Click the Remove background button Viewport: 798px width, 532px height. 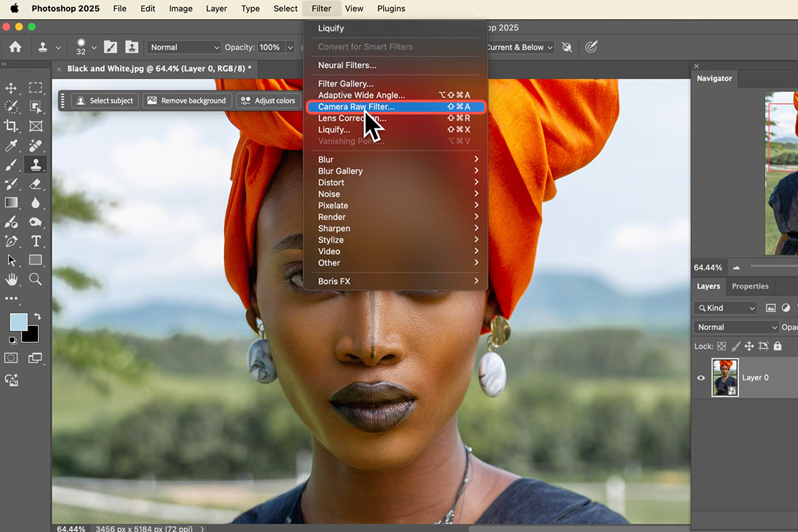[x=187, y=100]
